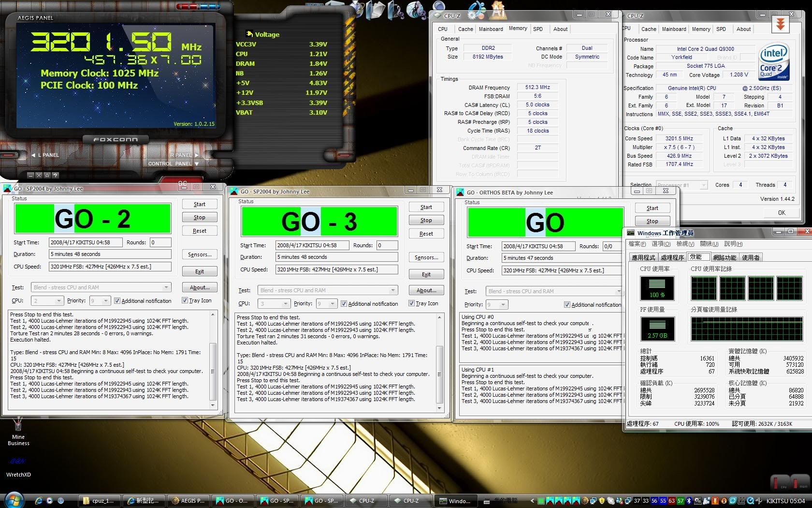The image size is (812, 508).
Task: Click the Aegis Panel help question-mark icon
Action: tap(55, 175)
